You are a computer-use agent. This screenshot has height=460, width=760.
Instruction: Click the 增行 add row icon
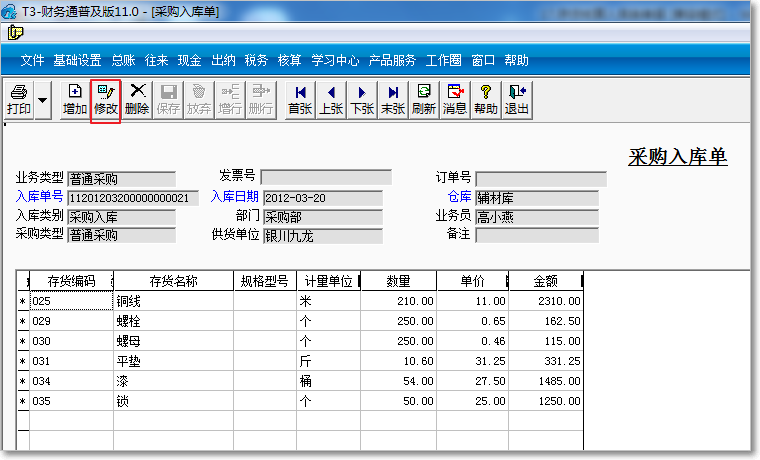click(230, 99)
